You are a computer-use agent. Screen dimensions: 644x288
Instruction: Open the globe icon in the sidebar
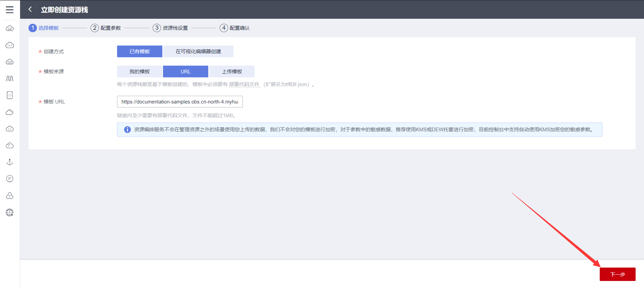click(x=10, y=212)
